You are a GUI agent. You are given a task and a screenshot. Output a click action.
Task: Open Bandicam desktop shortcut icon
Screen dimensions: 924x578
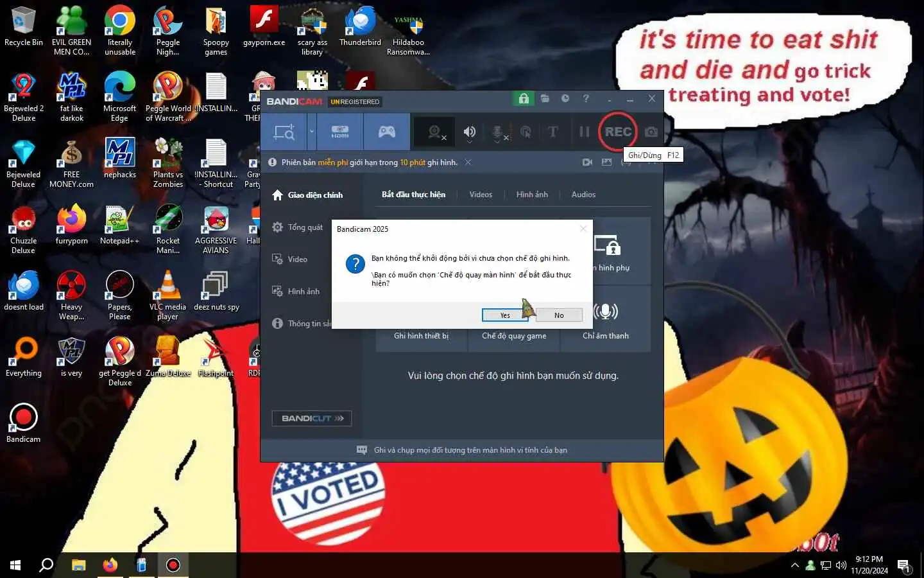coord(24,423)
